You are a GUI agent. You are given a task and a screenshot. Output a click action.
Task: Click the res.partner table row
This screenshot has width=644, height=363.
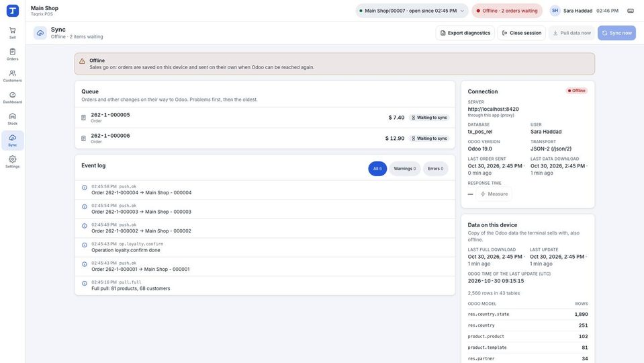pos(528,358)
